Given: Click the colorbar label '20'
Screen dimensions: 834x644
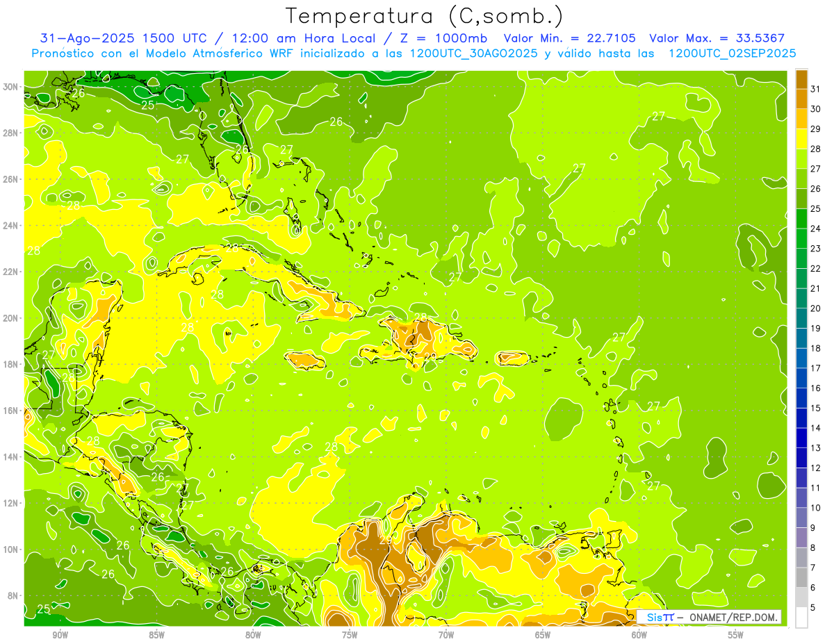Looking at the screenshot, I should (x=815, y=308).
